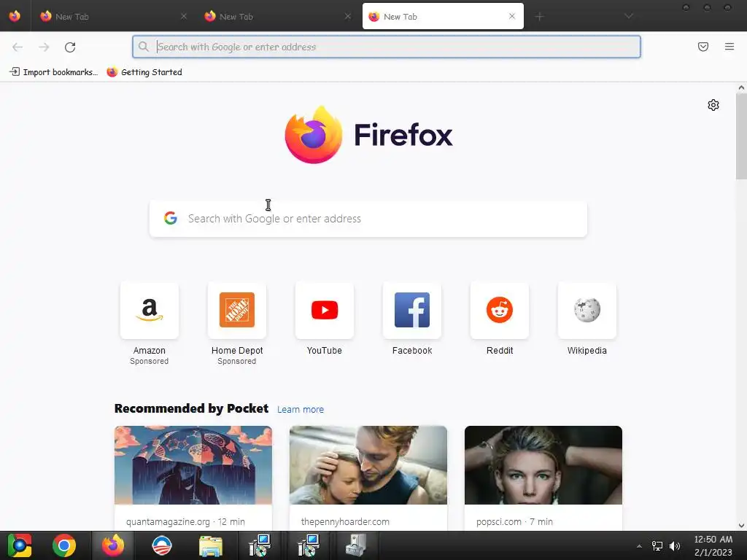
Task: Click scrollbar down arrow at bottom
Action: tap(741, 525)
